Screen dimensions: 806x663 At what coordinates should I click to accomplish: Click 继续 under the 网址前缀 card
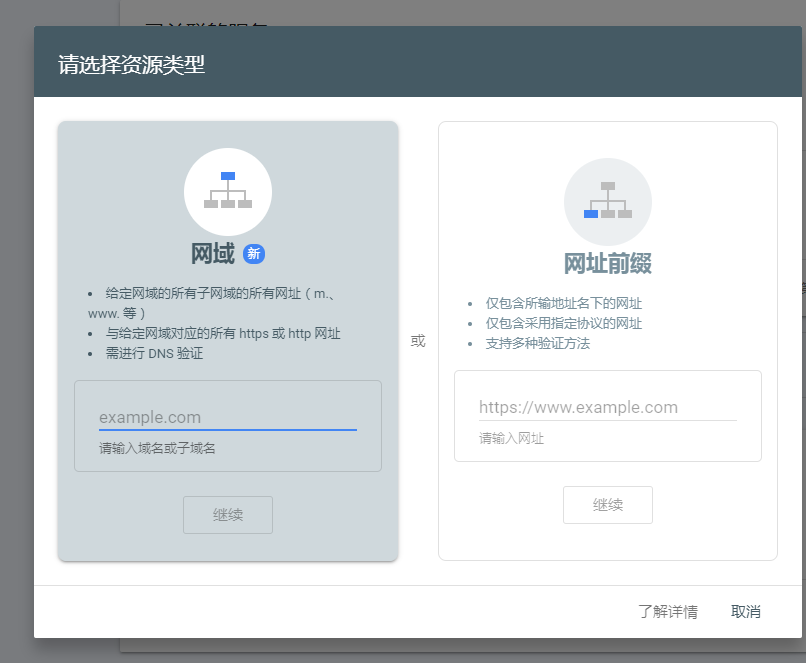pyautogui.click(x=607, y=504)
